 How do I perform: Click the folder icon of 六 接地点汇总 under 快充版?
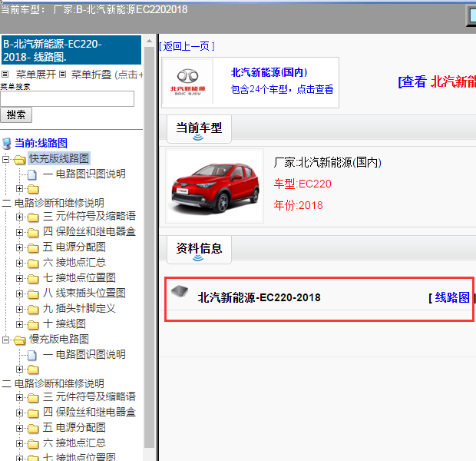pyautogui.click(x=33, y=264)
